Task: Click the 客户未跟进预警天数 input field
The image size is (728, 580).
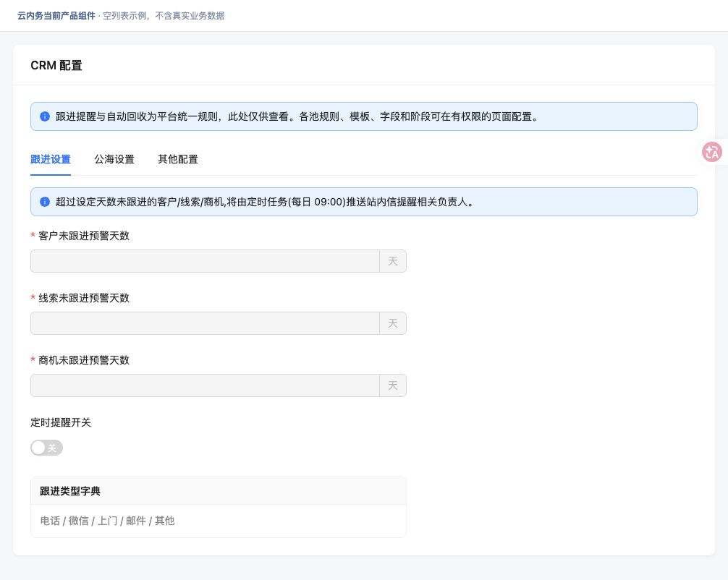Action: tap(206, 261)
